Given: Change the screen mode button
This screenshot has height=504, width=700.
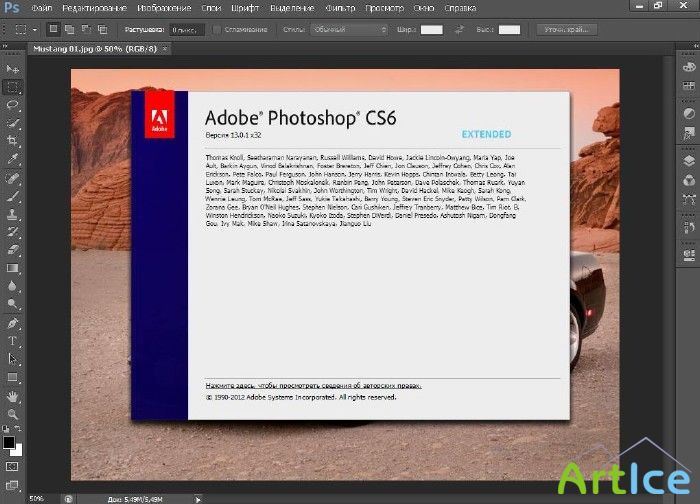Looking at the screenshot, I should (12, 485).
